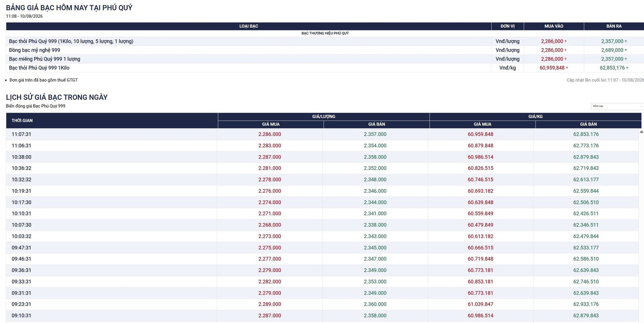Select the Đồng bạc mỹ nghệ 999 item

pos(34,50)
